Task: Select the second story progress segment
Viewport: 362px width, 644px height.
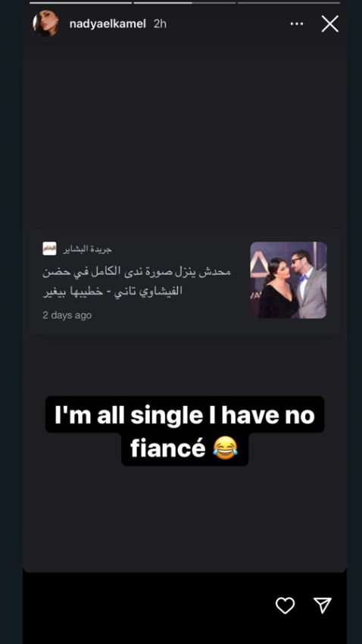Action: (x=185, y=3)
